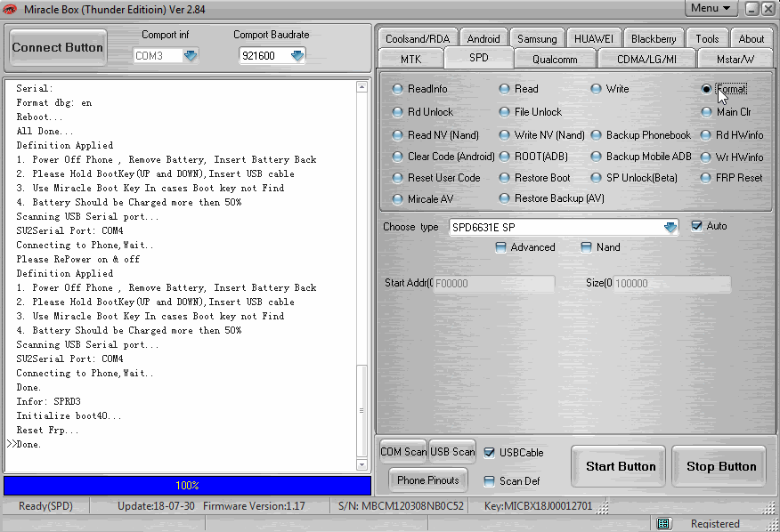Click the Miracle Box app icon in title bar
This screenshot has height=532, width=780.
[10, 9]
